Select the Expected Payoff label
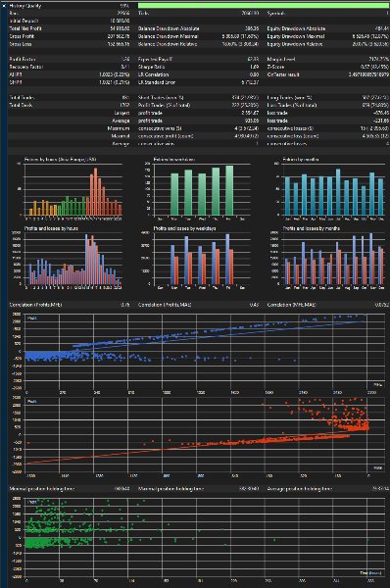This screenshot has height=588, width=390. (x=155, y=59)
